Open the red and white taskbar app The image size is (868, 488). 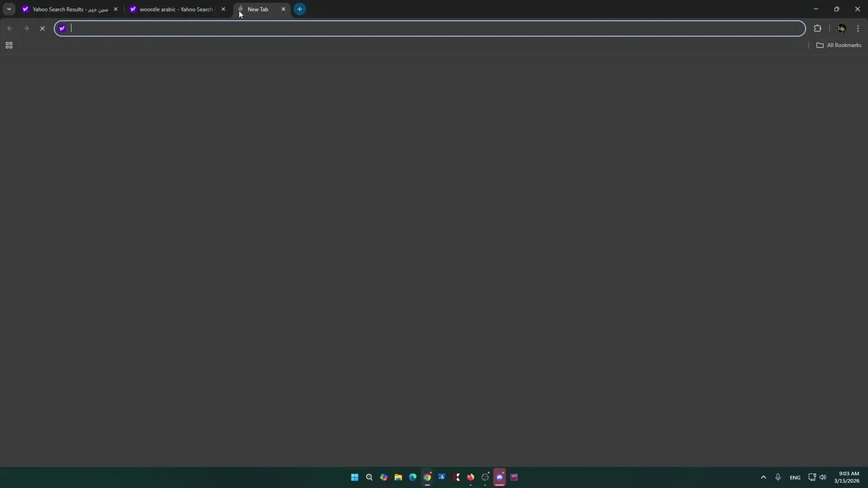pyautogui.click(x=456, y=477)
